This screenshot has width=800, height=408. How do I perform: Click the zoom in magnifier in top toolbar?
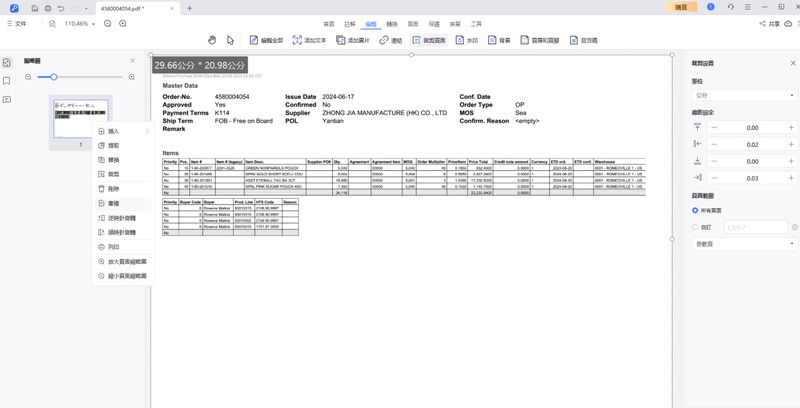click(123, 23)
